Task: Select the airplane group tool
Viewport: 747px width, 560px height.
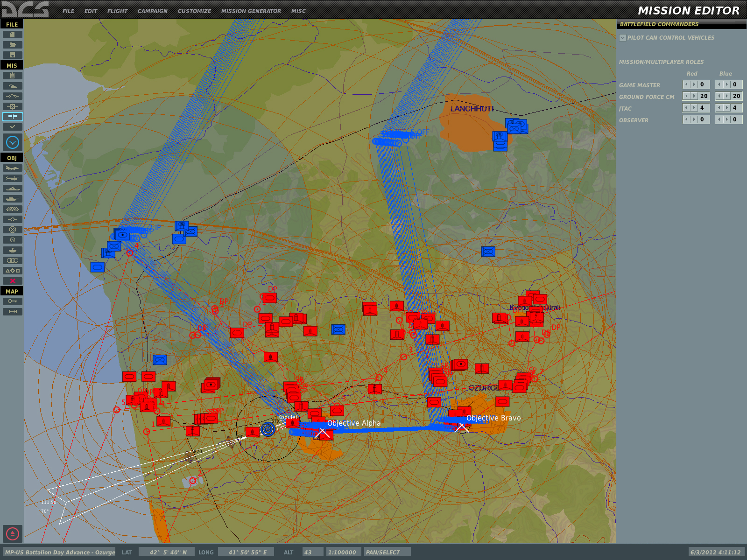Action: [13, 168]
